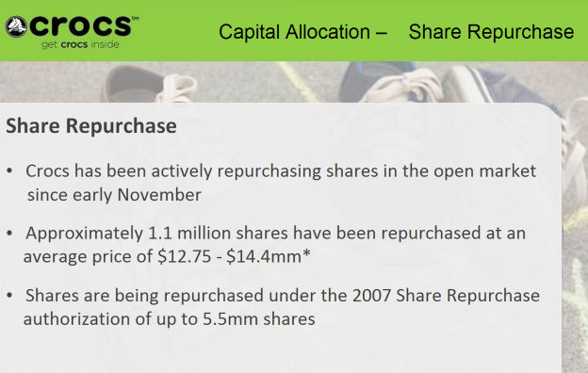Click the 'Capital Allocation –' header text
Viewport: 588px width, 373px height.
[x=302, y=32]
